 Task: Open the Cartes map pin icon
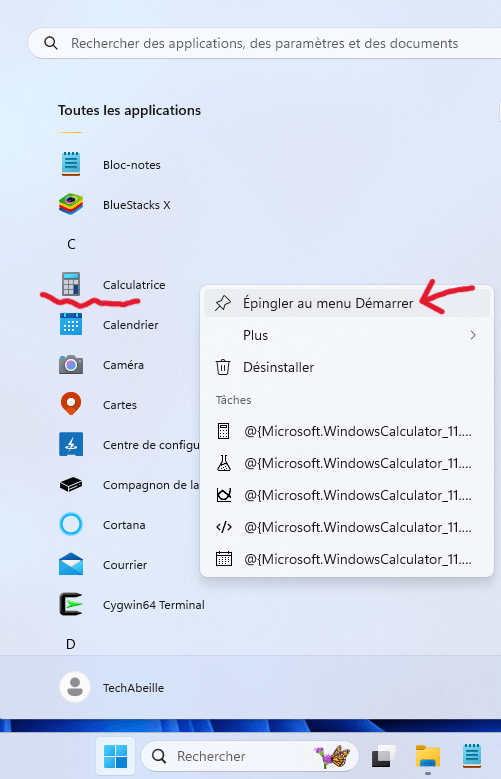tap(71, 404)
